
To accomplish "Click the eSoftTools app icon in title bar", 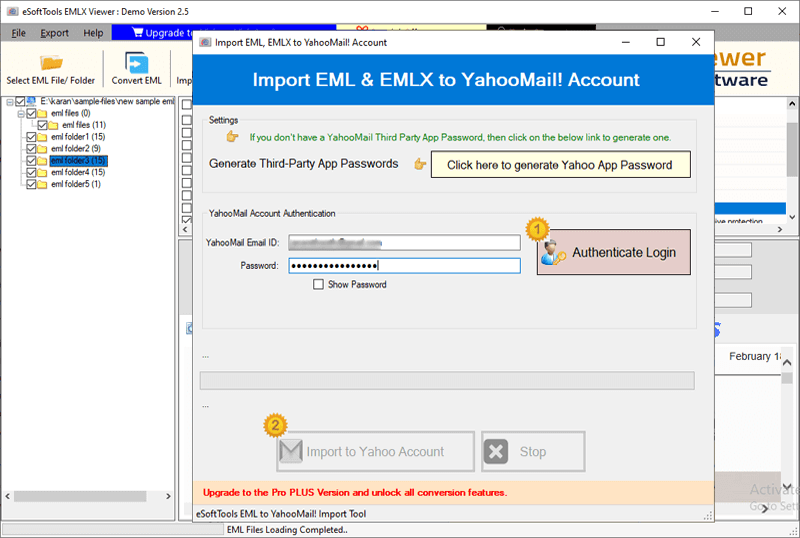I will click(12, 11).
